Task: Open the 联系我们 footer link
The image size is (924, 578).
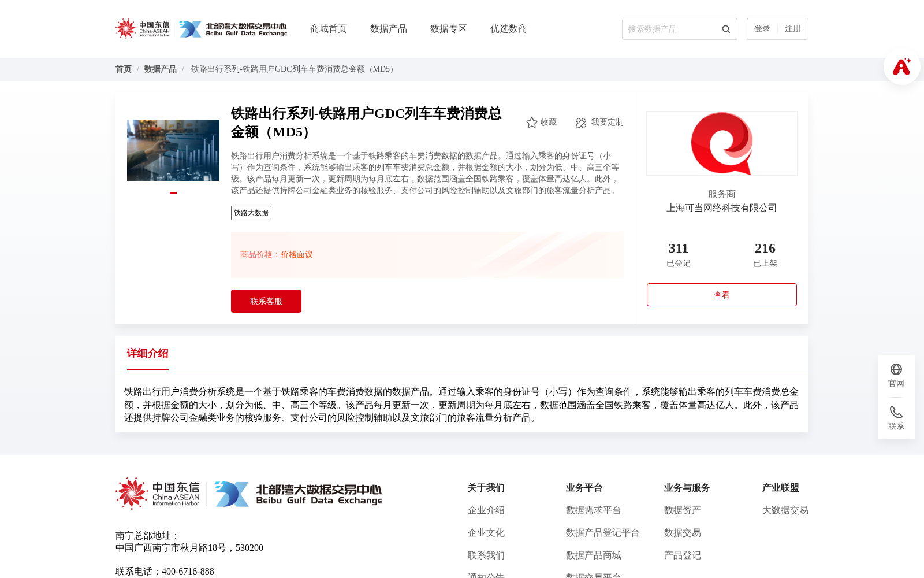Action: point(486,555)
